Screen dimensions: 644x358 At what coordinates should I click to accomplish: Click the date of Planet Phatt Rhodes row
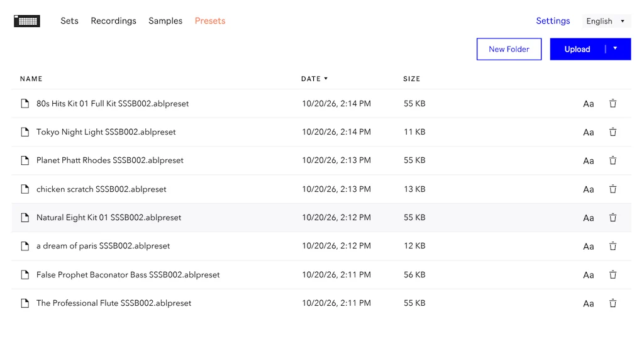coord(336,160)
